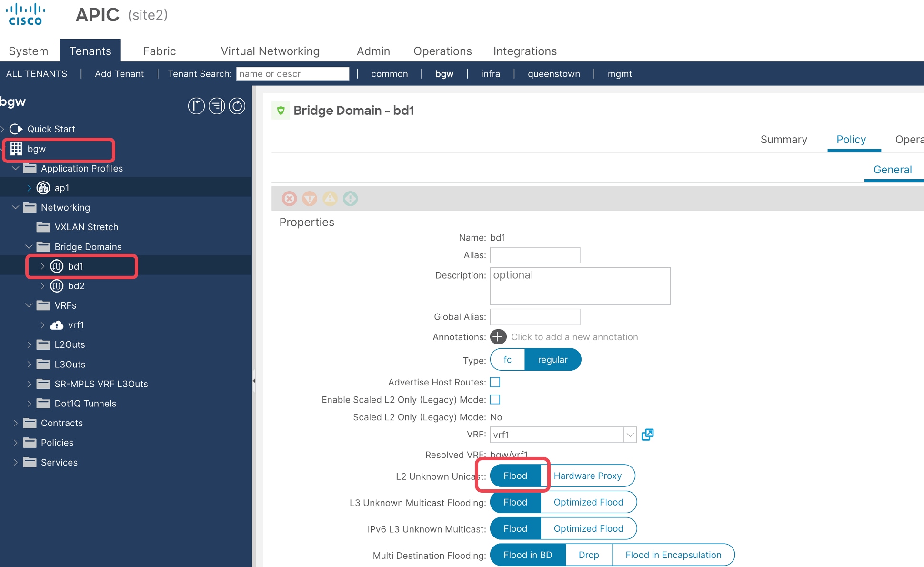
Task: Click the bgw tenant grid icon
Action: (16, 149)
